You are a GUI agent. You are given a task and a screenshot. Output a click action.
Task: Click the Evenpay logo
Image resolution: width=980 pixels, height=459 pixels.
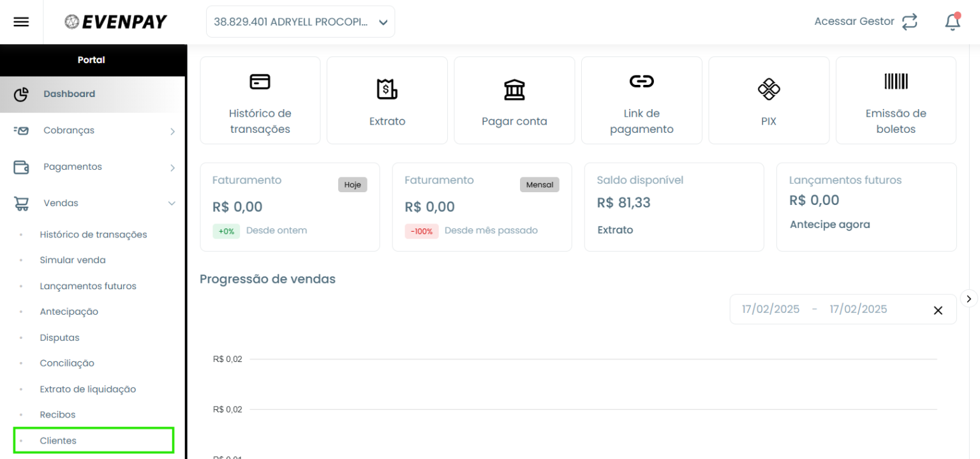[115, 22]
